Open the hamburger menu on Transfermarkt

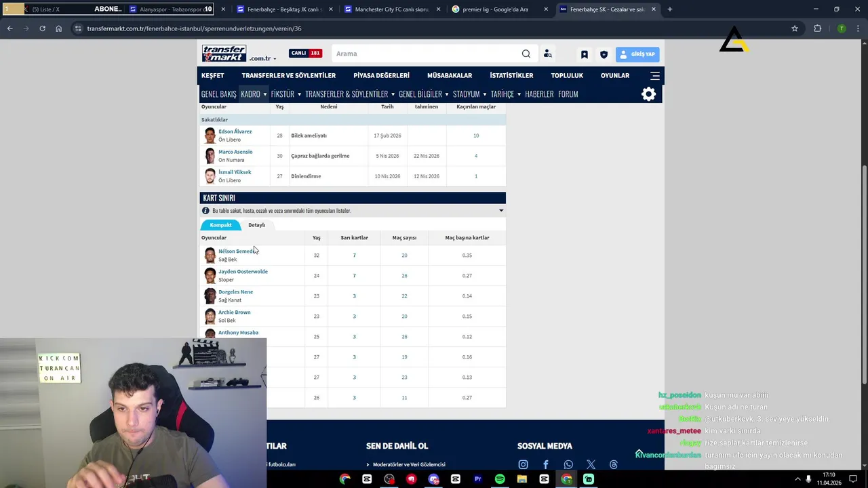[x=654, y=75]
